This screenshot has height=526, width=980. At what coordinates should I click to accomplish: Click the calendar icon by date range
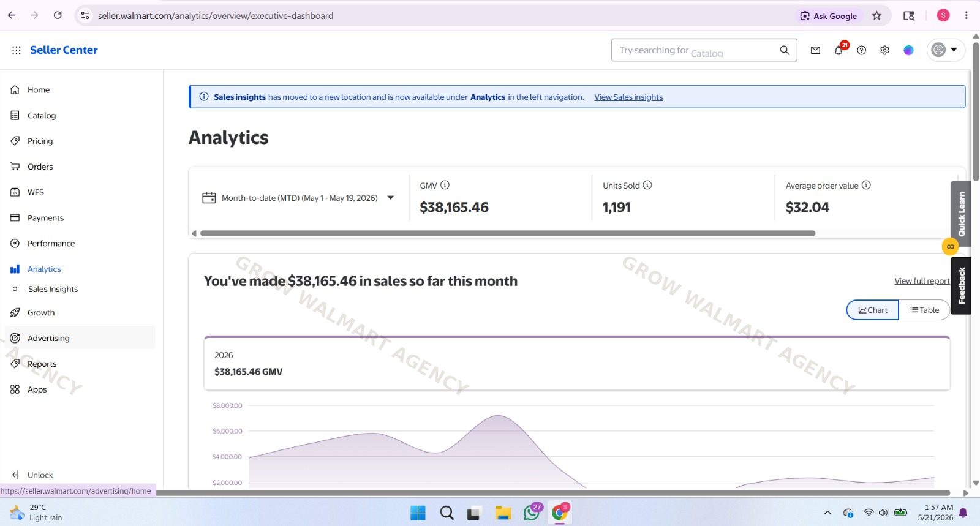tap(209, 198)
